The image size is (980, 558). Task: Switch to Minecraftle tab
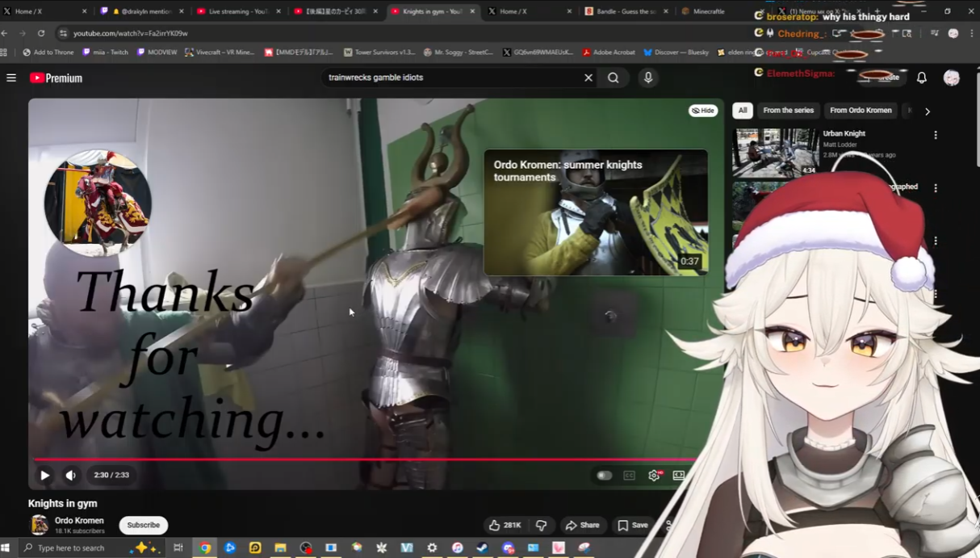(705, 11)
